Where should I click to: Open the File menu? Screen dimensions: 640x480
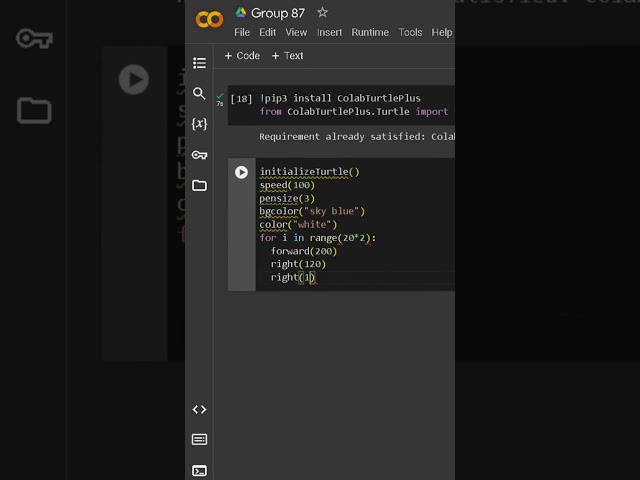coord(242,32)
